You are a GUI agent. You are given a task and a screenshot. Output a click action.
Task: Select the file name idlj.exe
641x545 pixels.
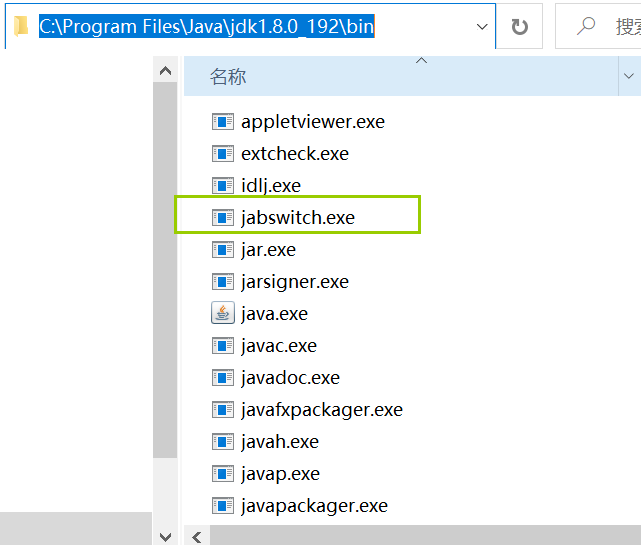[x=271, y=186]
